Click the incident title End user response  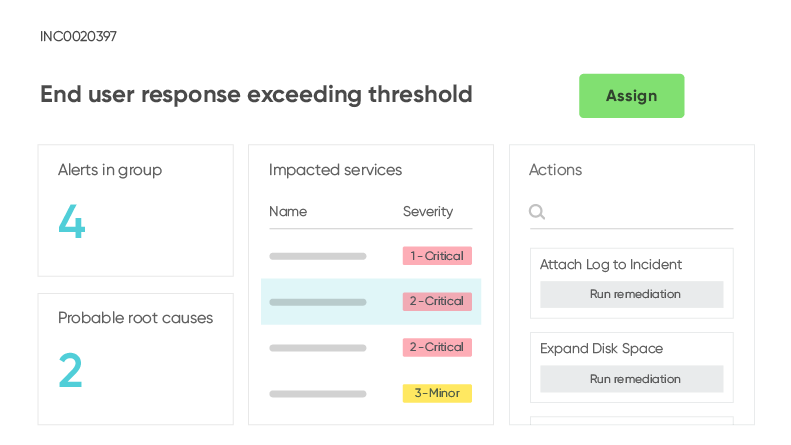tap(256, 95)
